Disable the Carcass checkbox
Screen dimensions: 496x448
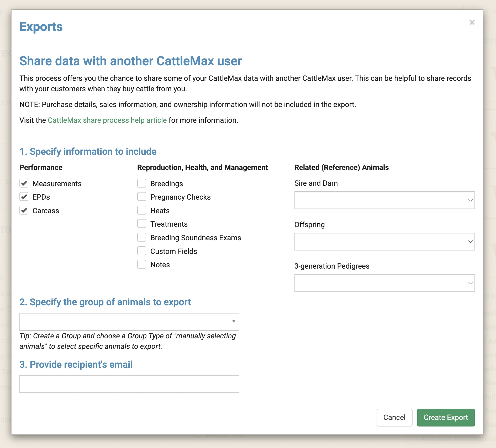tap(24, 210)
